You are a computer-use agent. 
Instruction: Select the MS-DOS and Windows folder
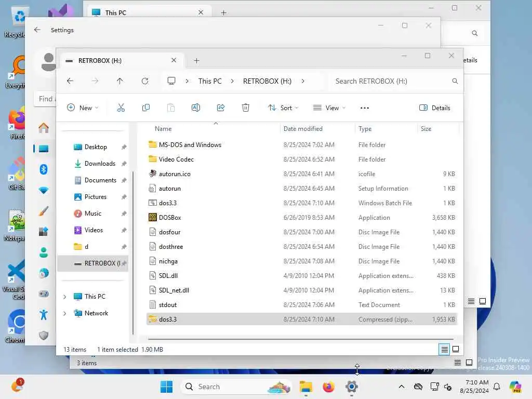pyautogui.click(x=302, y=145)
